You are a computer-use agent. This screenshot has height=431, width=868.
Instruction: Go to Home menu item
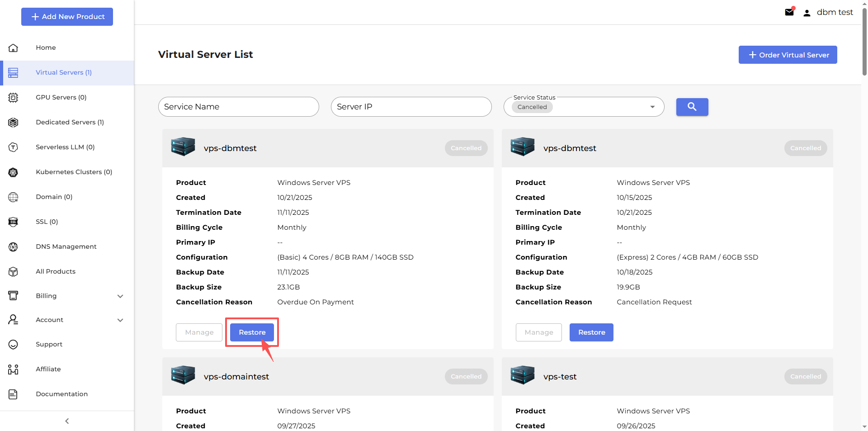[67, 47]
